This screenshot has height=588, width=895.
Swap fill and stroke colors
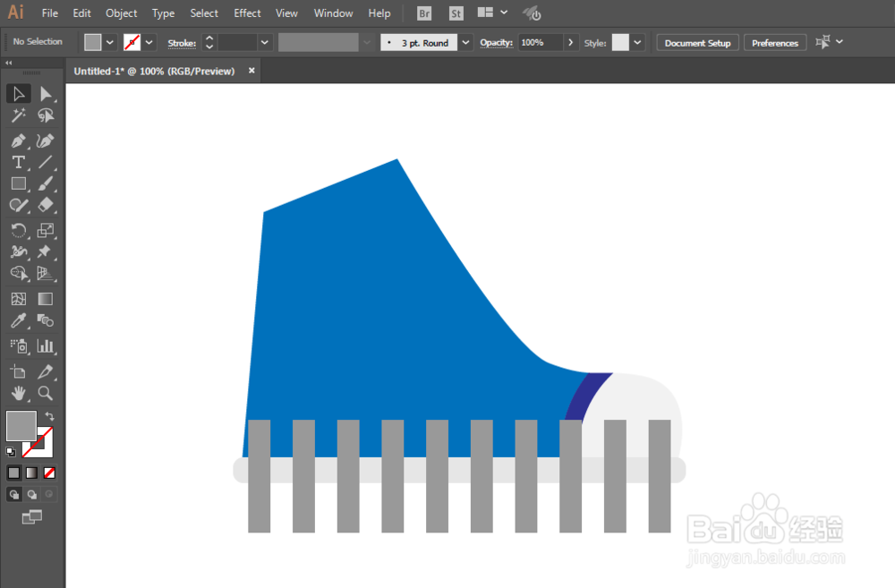click(x=49, y=416)
